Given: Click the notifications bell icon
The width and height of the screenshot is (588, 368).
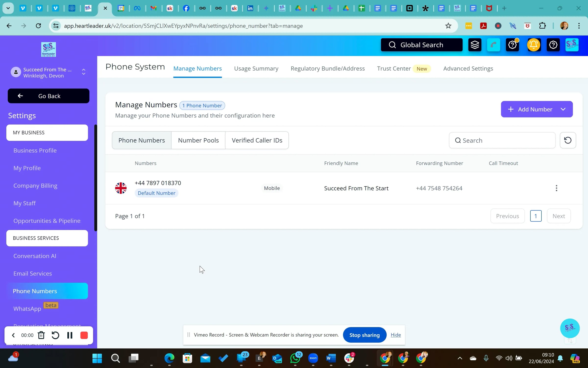Looking at the screenshot, I should pos(533,45).
